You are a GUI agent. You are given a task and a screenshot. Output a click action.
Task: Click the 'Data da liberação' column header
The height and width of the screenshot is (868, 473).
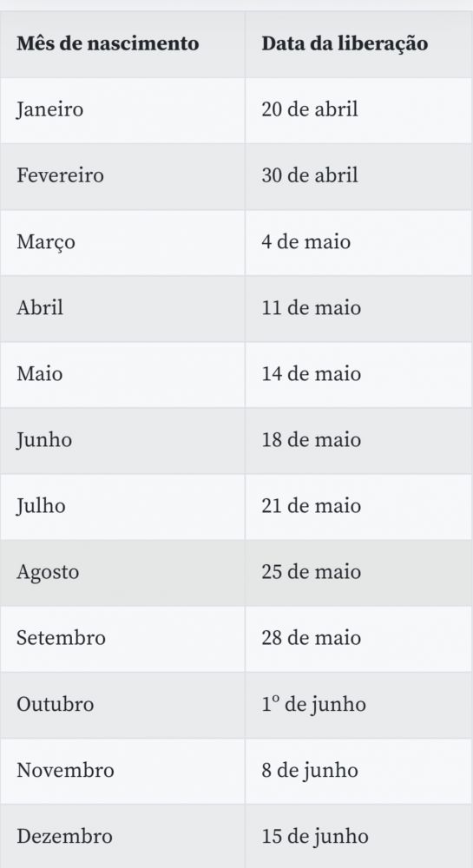[x=345, y=43]
